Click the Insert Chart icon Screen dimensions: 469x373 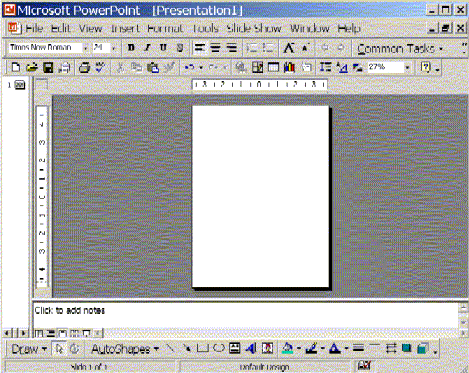pos(289,67)
